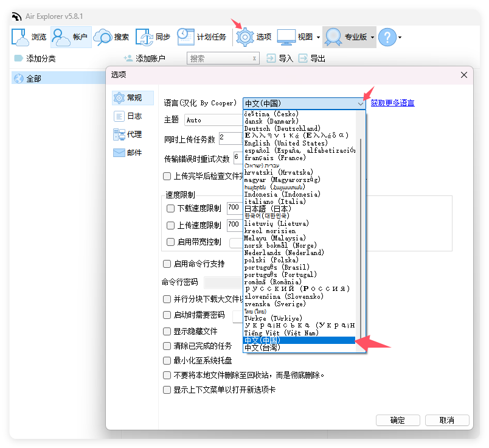Choose svenska (Sverige) in language list
The image size is (489, 448).
(299, 304)
